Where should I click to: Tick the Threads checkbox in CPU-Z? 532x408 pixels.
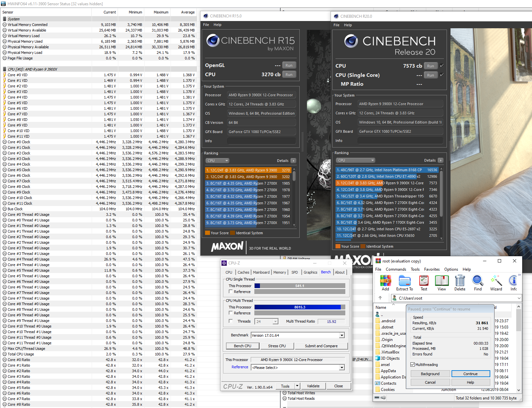point(231,321)
